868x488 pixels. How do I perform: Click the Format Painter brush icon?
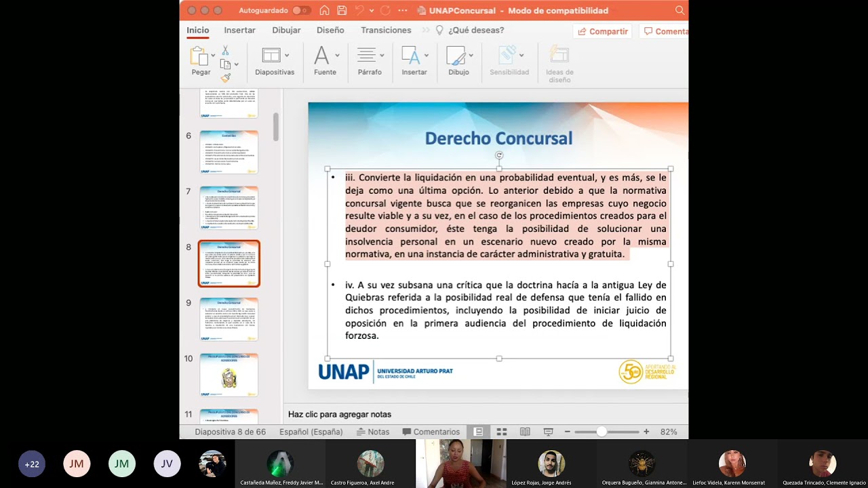[x=225, y=78]
